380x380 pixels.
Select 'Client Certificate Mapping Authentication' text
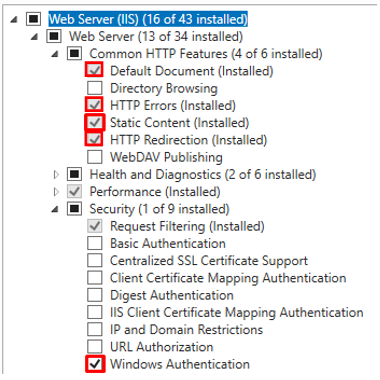[228, 278]
